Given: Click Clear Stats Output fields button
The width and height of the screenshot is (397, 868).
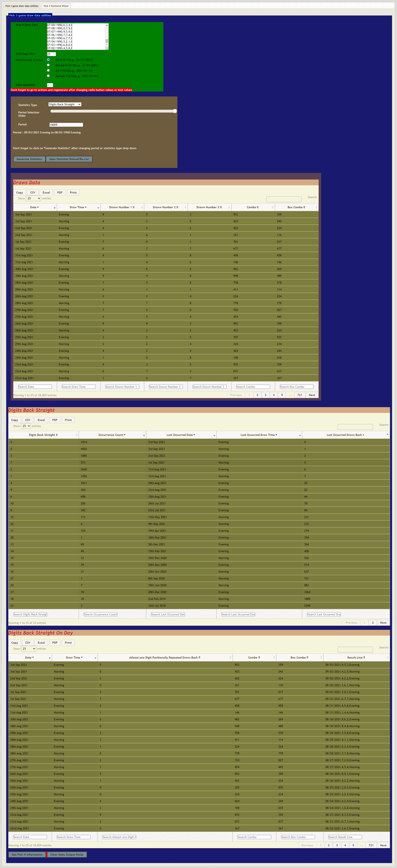Looking at the screenshot, I should pyautogui.click(x=67, y=855).
